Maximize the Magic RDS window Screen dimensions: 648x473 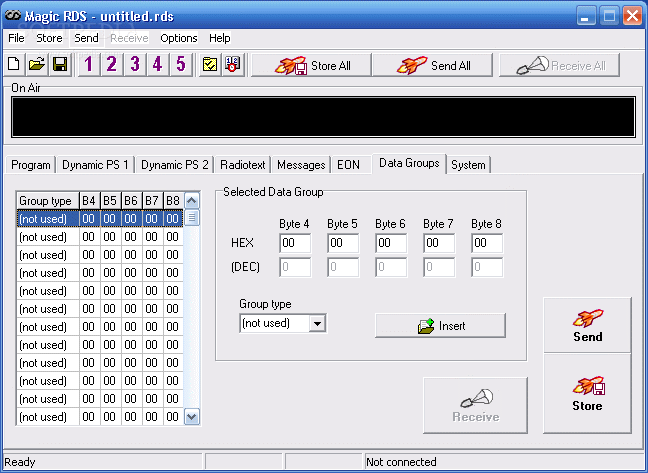coord(609,17)
